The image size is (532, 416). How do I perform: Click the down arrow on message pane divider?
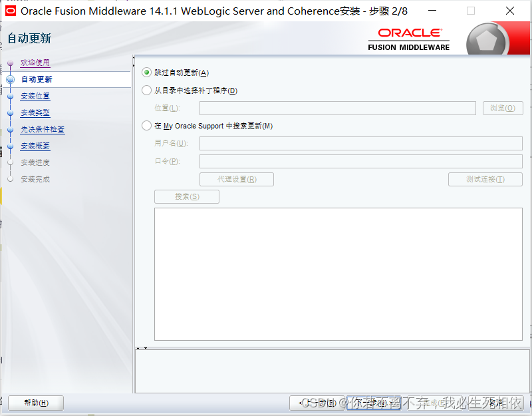coord(146,348)
